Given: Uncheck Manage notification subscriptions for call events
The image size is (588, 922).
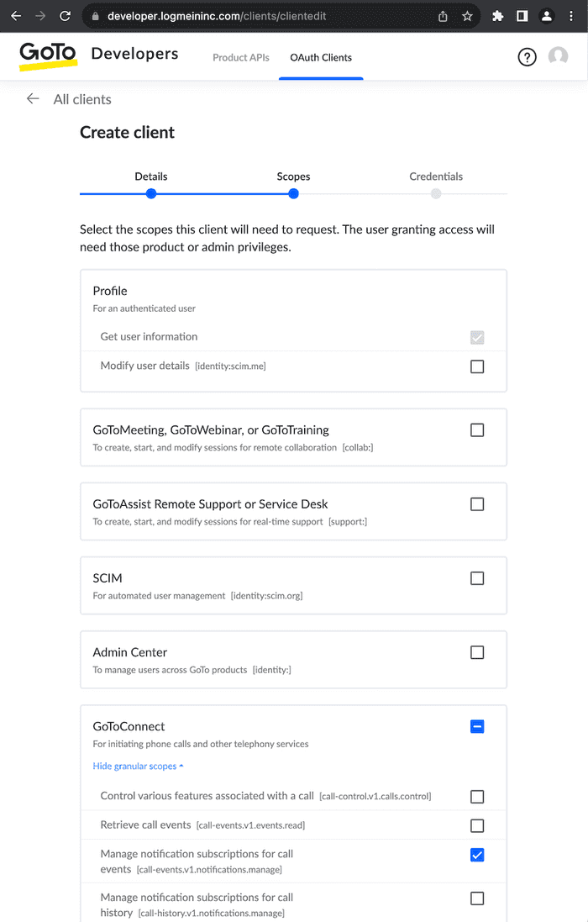Looking at the screenshot, I should pos(477,855).
